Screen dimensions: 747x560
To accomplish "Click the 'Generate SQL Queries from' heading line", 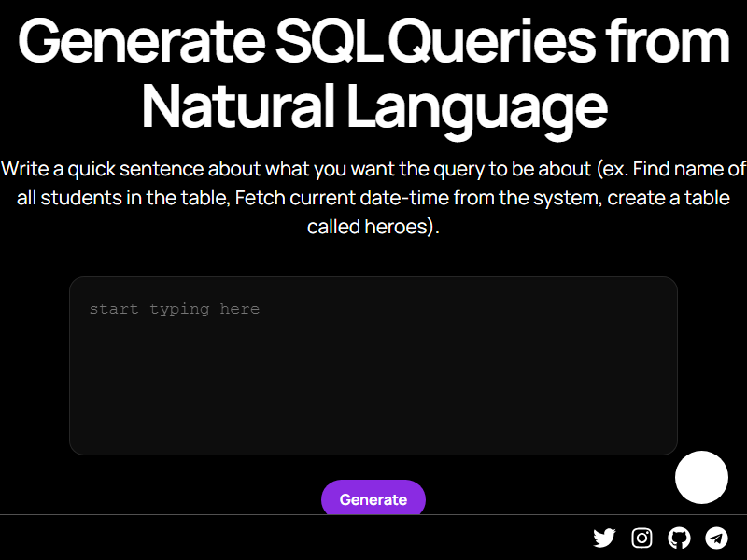I will tap(373, 41).
